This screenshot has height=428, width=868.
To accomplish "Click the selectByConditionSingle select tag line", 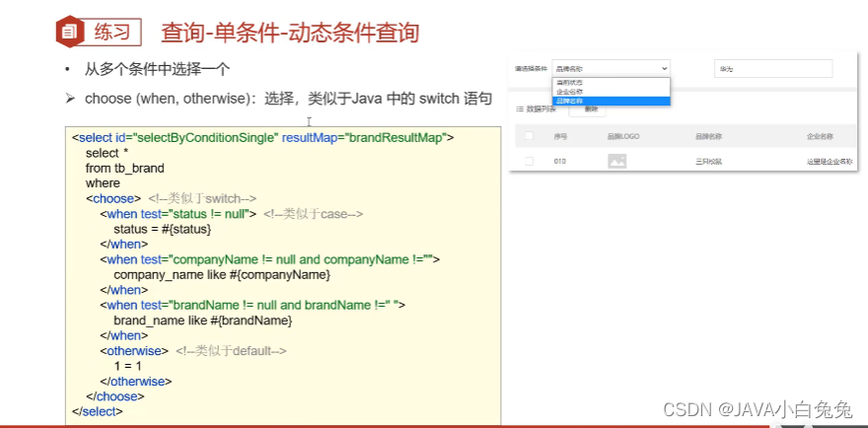I will coord(263,138).
